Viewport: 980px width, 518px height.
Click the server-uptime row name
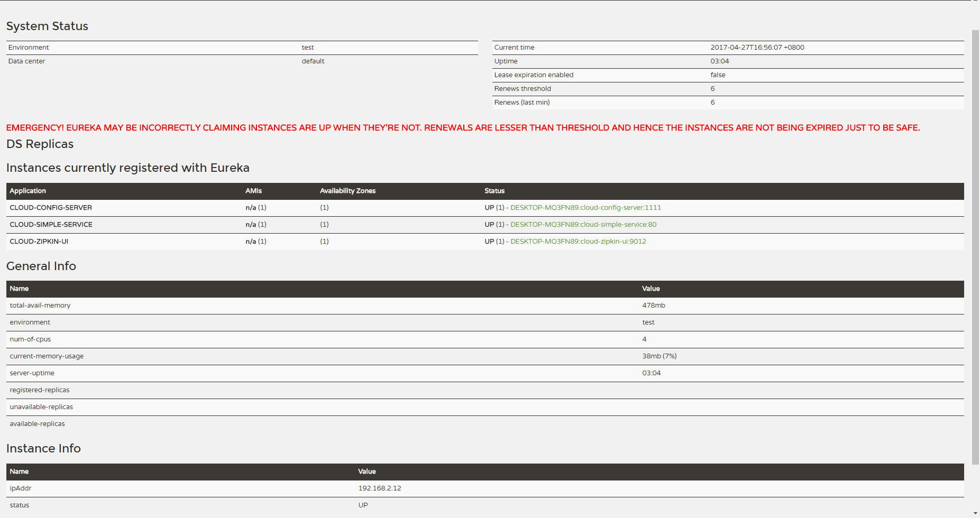coord(32,373)
